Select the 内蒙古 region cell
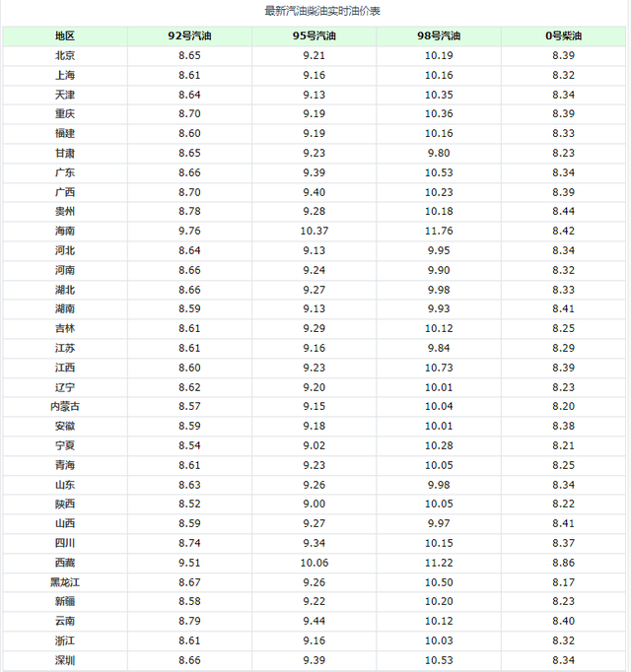The height and width of the screenshot is (672, 631). (65, 407)
